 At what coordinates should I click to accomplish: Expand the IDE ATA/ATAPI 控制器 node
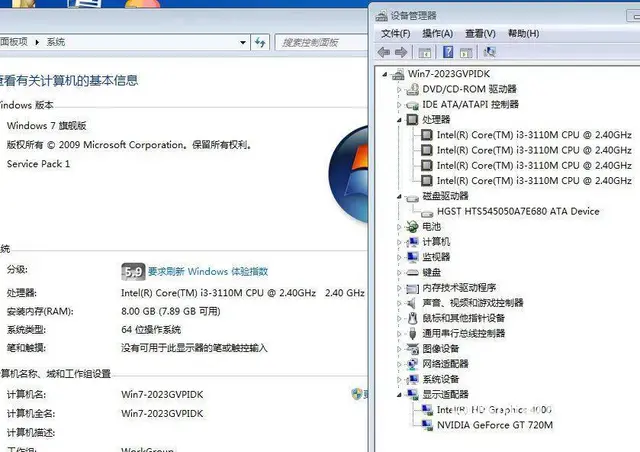[x=399, y=105]
